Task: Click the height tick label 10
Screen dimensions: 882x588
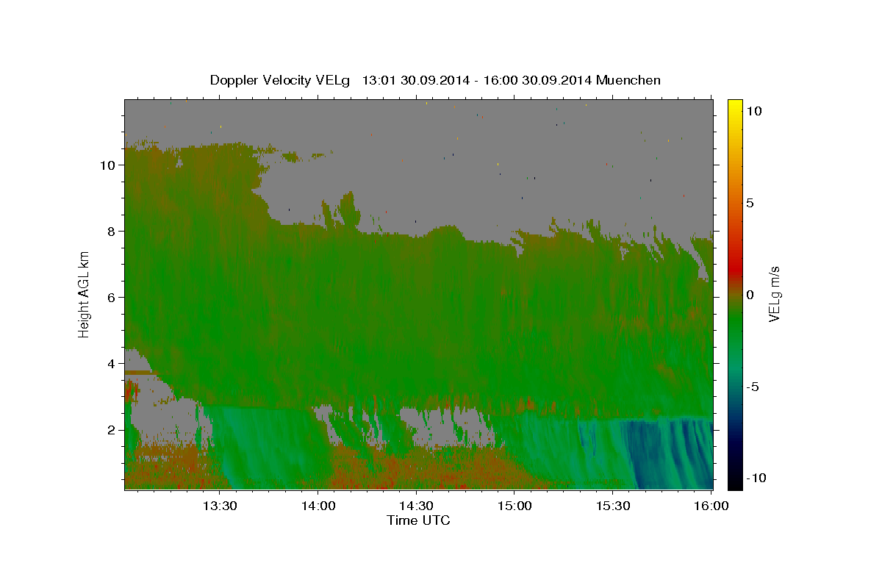Action: 107,165
